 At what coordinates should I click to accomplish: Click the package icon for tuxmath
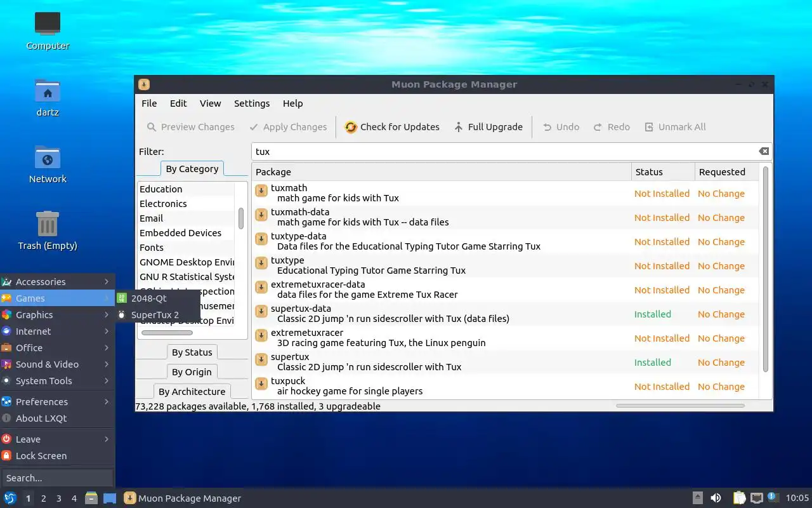[261, 191]
